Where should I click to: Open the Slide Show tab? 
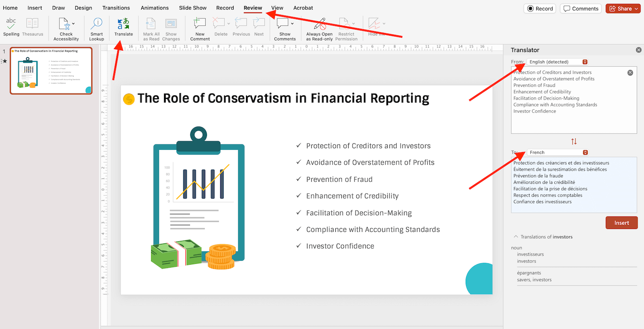pos(193,8)
